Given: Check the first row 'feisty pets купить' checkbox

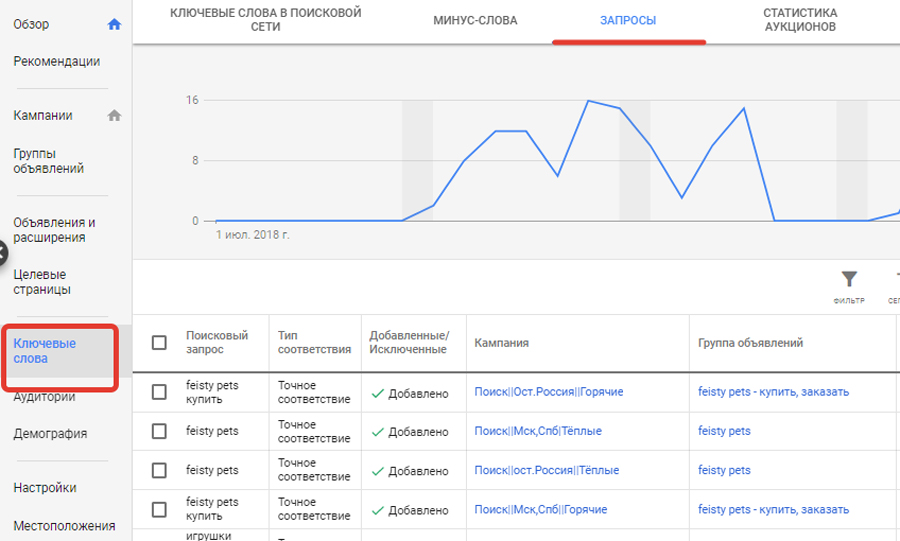Looking at the screenshot, I should click(x=159, y=392).
